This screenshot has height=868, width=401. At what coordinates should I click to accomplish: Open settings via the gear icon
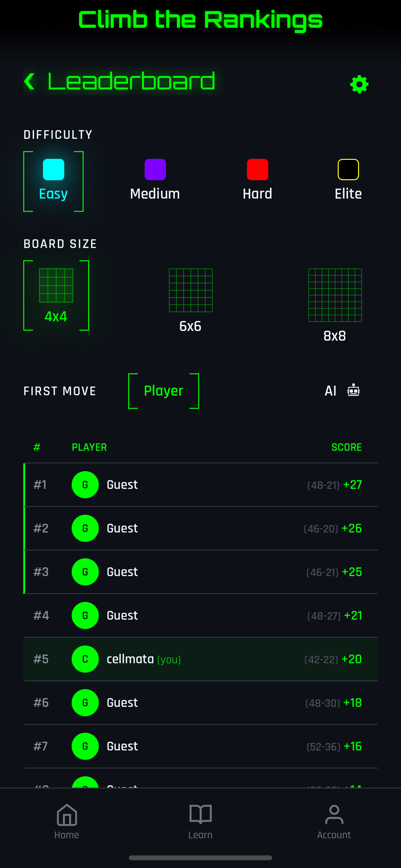359,84
